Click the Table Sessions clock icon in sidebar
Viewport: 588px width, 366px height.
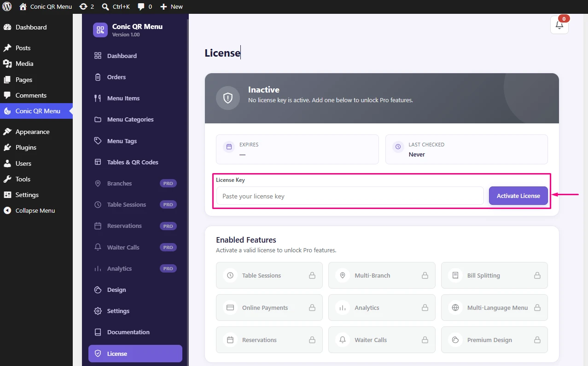[x=98, y=204]
